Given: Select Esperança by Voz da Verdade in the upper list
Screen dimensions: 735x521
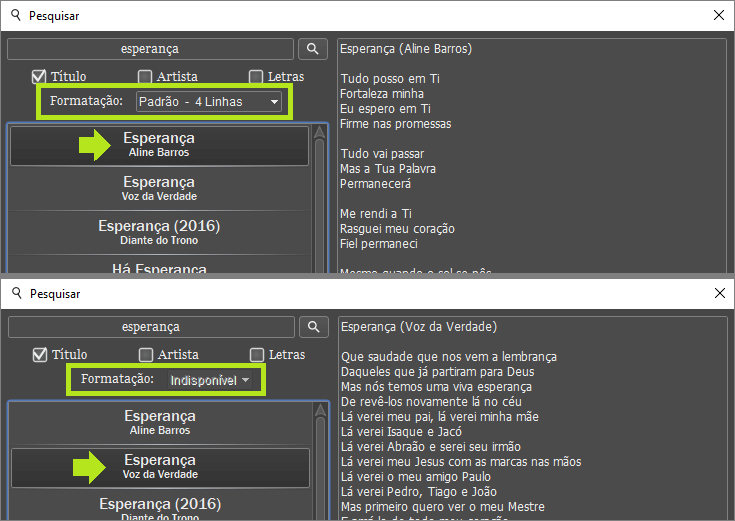Looking at the screenshot, I should [x=159, y=188].
